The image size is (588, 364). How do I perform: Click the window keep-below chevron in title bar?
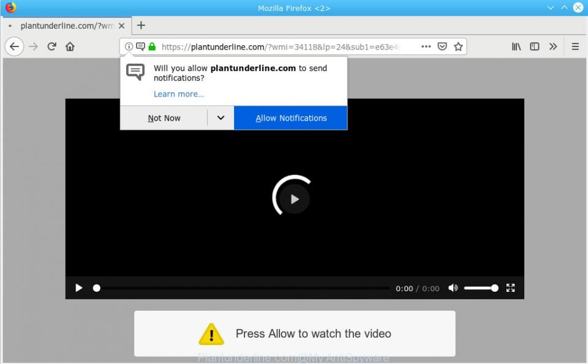click(x=551, y=8)
